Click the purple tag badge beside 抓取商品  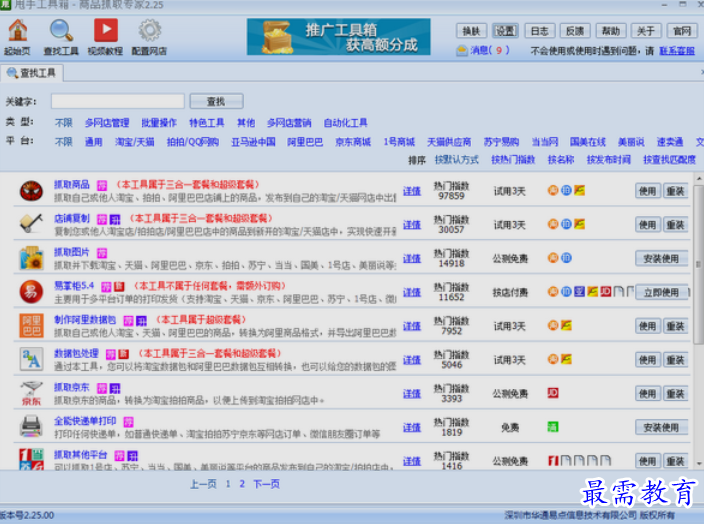coord(102,185)
